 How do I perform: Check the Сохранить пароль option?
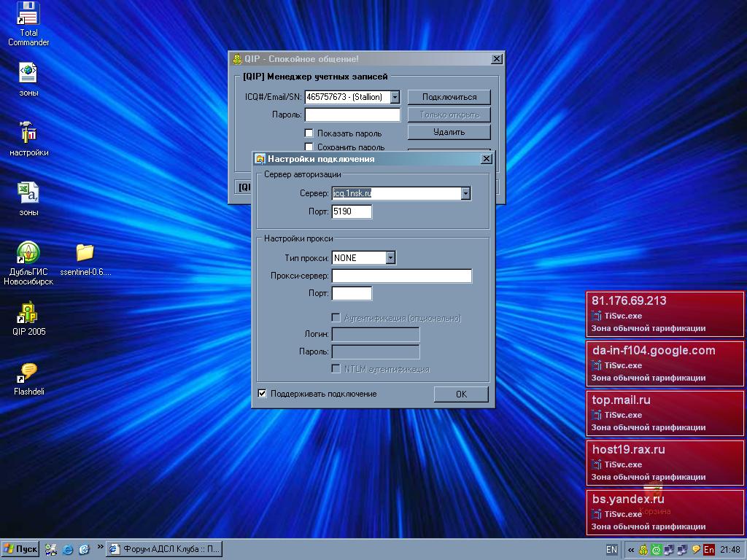coord(309,147)
